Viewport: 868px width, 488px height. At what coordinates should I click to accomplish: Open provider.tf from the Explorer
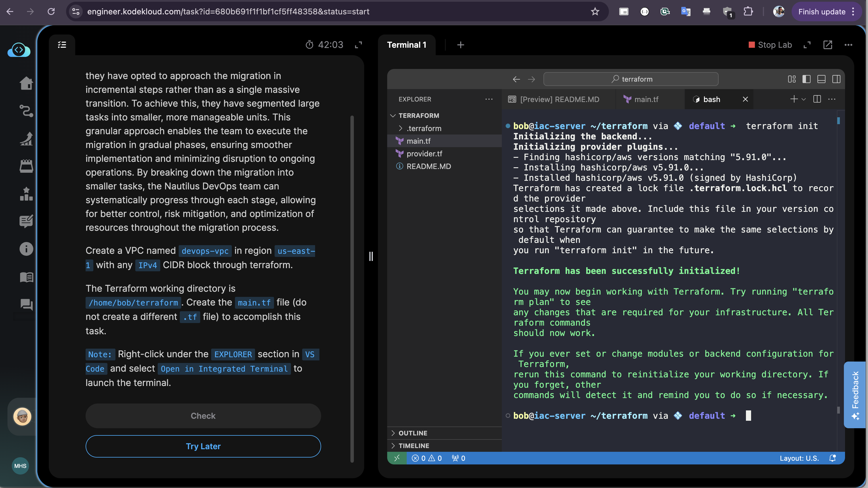click(424, 154)
